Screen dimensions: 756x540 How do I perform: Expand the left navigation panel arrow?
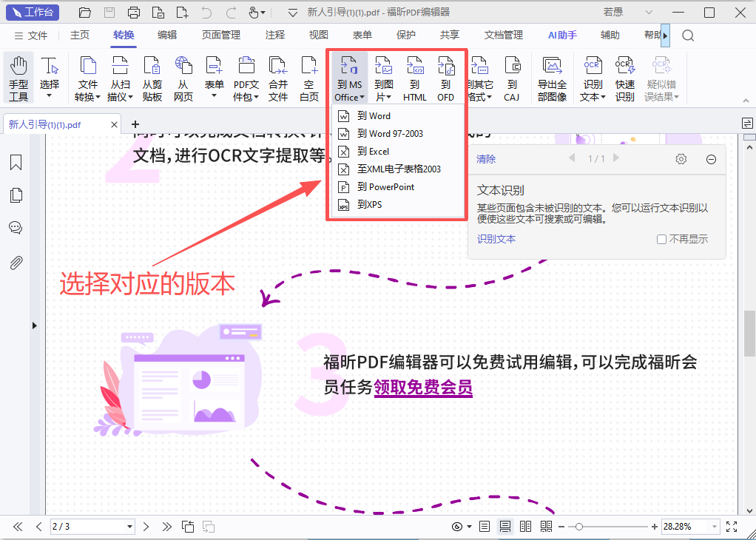tap(35, 325)
